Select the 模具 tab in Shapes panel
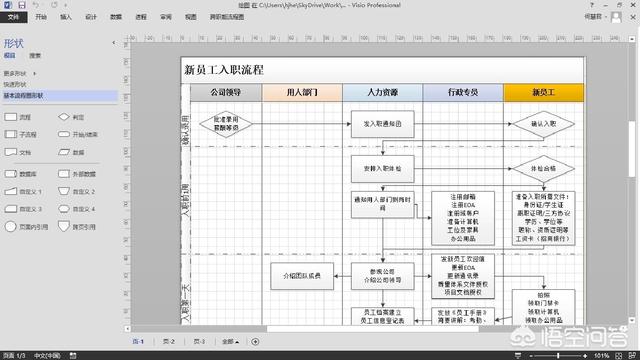The width and height of the screenshot is (640, 360). pos(9,56)
